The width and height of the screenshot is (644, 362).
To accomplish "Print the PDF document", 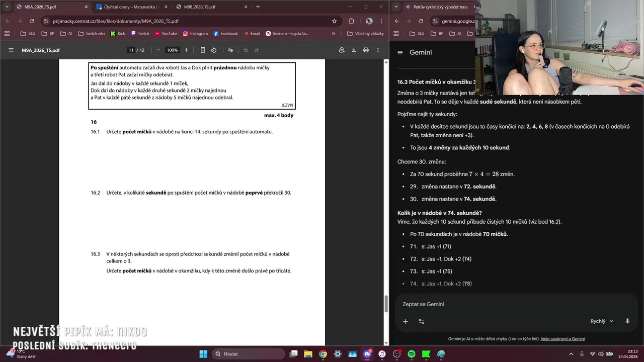I will pos(366,50).
